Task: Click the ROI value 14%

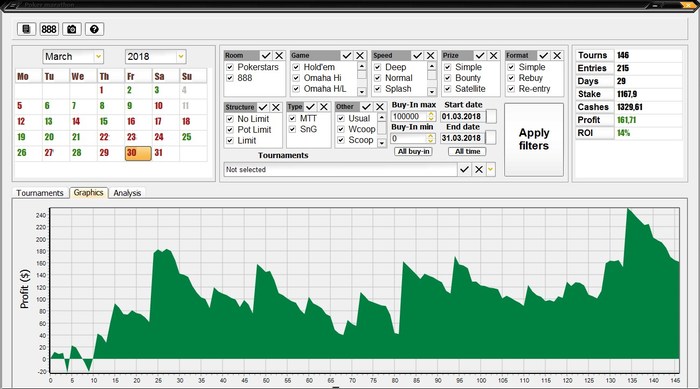Action: coord(623,133)
